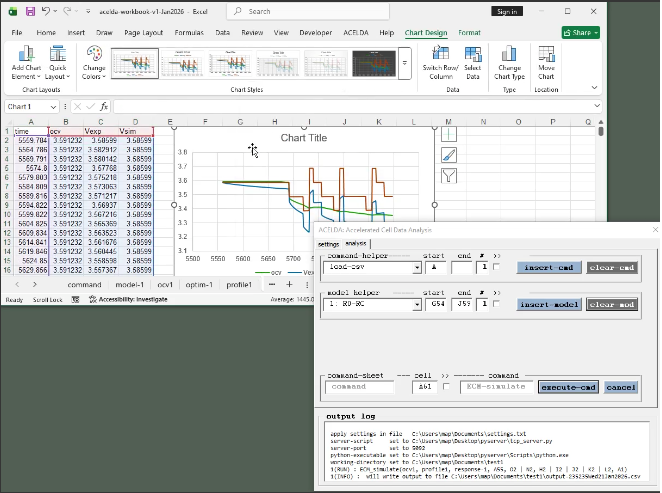Click the Chart Elements plus button
The height and width of the screenshot is (493, 662).
(x=448, y=133)
